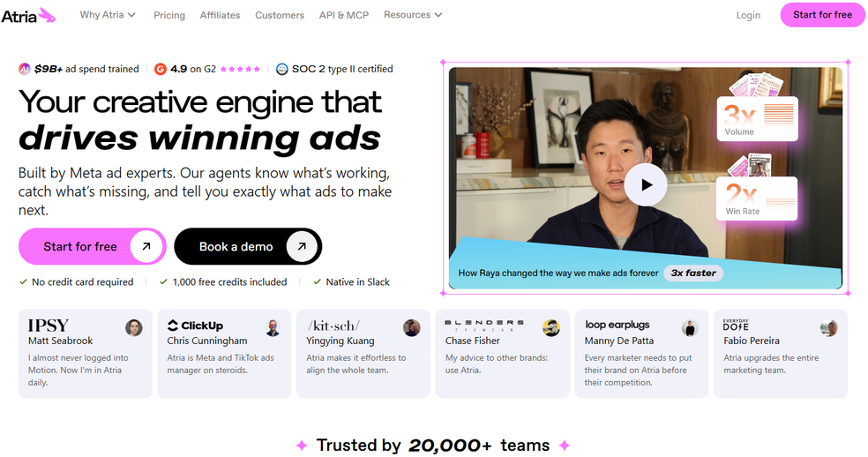Click the 3x Volume stat card

click(757, 118)
